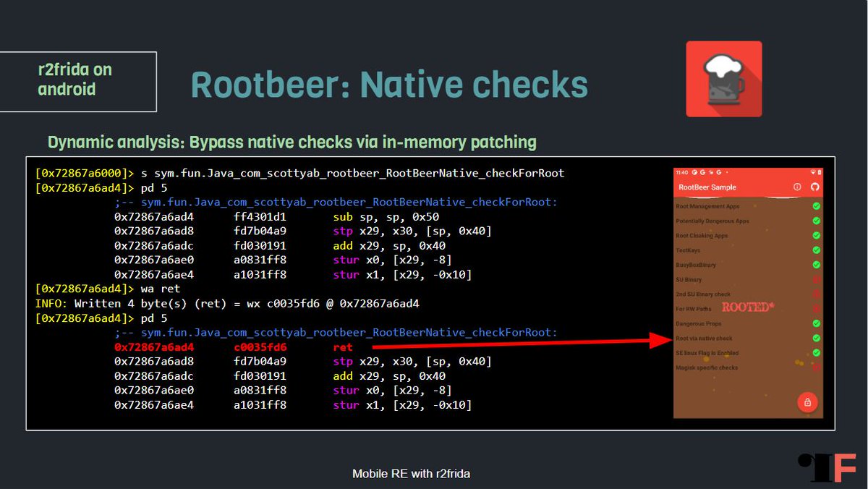
Task: Click the 'Dynamic analysis: Bypass native checks' subtitle
Action: [292, 142]
